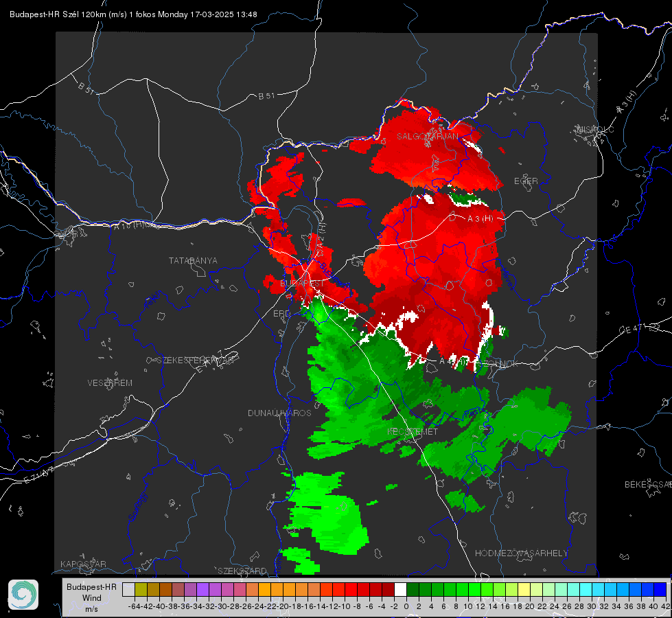Click the ÉRD label south of Budapest
The width and height of the screenshot is (672, 618).
coord(281,314)
